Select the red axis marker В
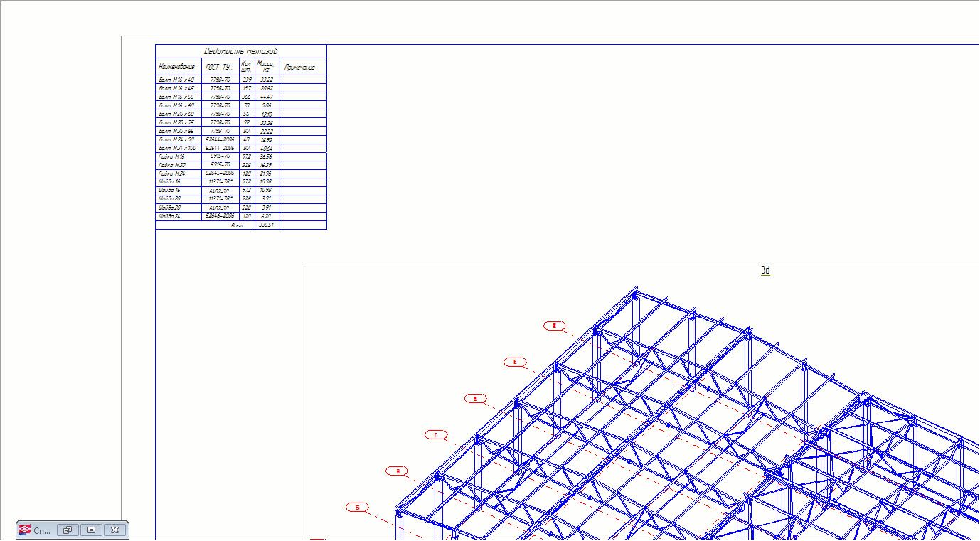 tap(398, 471)
